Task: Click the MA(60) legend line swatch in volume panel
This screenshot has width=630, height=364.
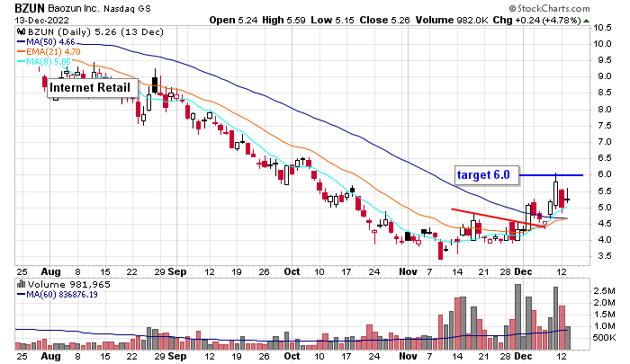Action: click(21, 295)
